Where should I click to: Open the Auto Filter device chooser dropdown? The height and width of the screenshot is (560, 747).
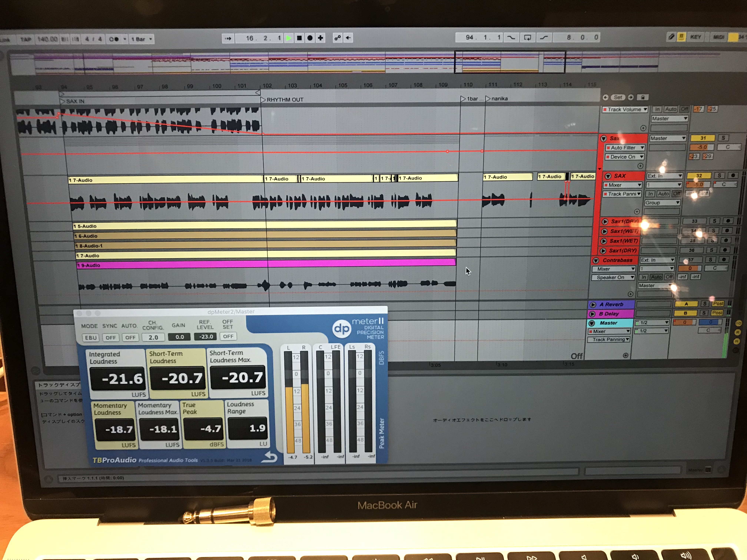[x=625, y=148]
